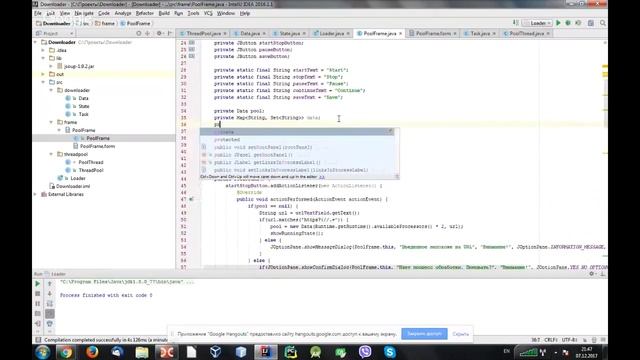Open Project panel settings gear

(x=160, y=33)
